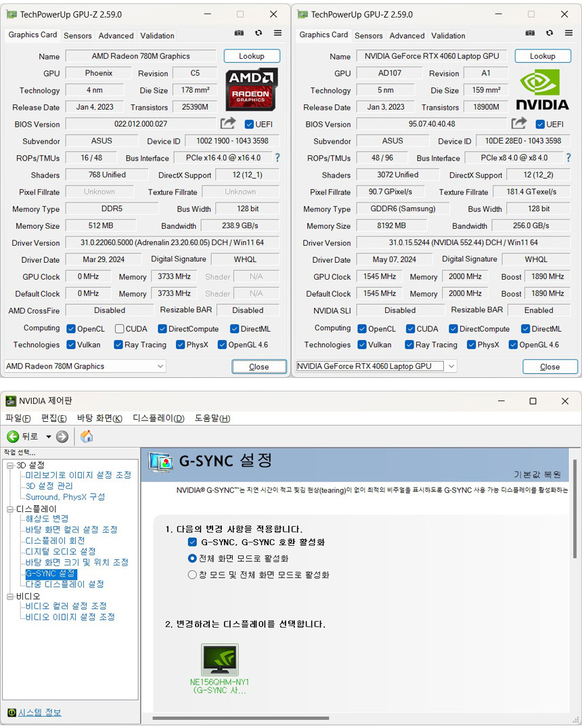
Task: Click Close button in NVIDIA GPU-Z window
Action: tap(550, 367)
